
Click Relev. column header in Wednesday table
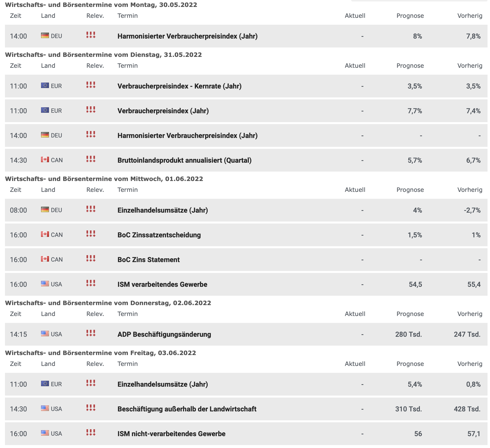click(95, 190)
